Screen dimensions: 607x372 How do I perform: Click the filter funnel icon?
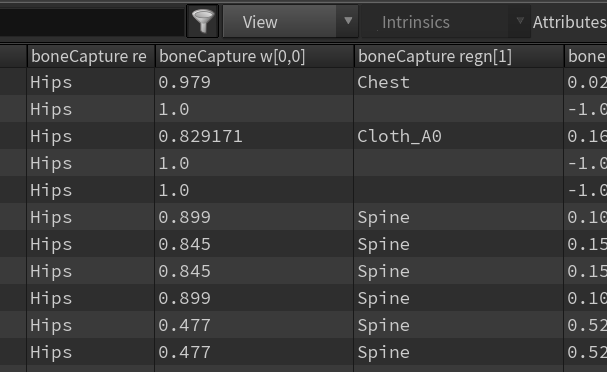coord(203,22)
